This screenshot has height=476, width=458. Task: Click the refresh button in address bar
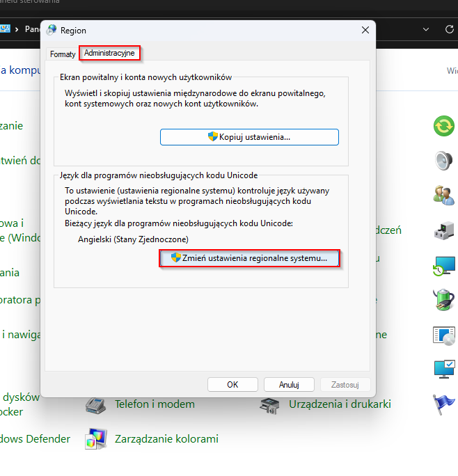[x=450, y=30]
